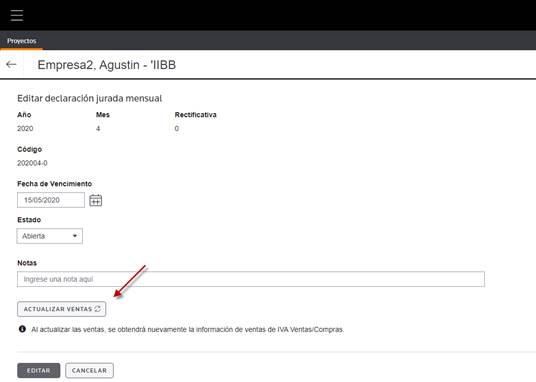Select the Código value 202004-0
Viewport: 536px width, 382px height.
(32, 163)
